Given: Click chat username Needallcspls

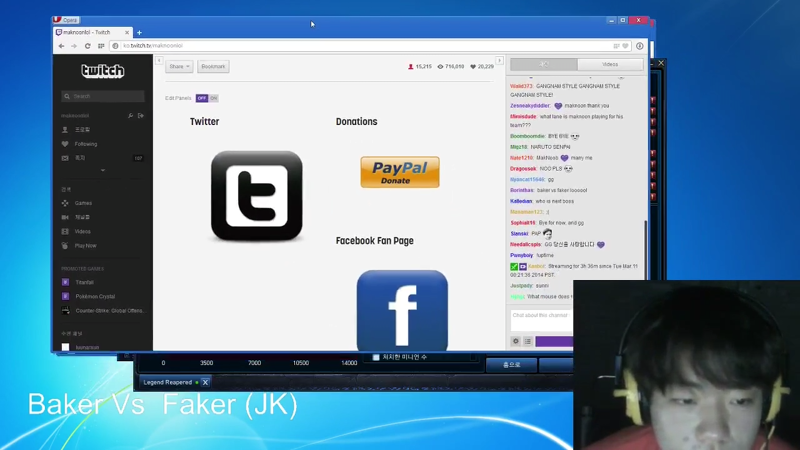Looking at the screenshot, I should (x=526, y=245).
